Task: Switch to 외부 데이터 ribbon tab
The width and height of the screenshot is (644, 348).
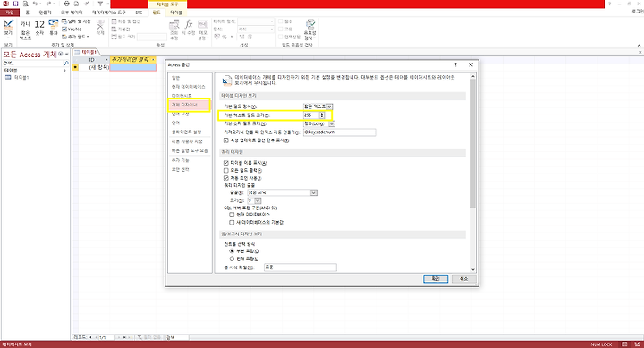Action: click(72, 13)
